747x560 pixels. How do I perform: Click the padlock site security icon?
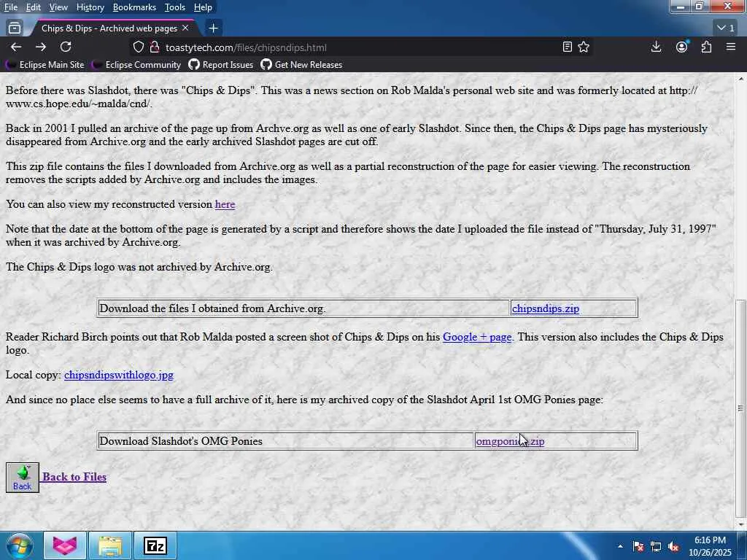(154, 47)
